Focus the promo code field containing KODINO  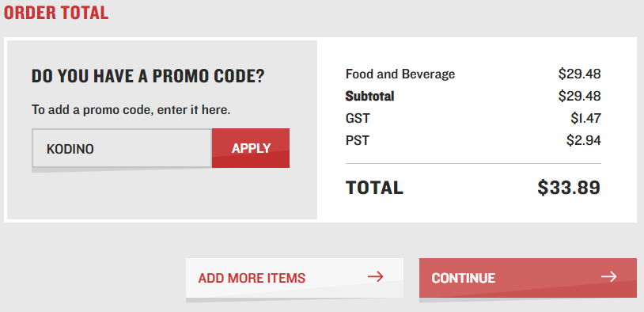pos(122,148)
